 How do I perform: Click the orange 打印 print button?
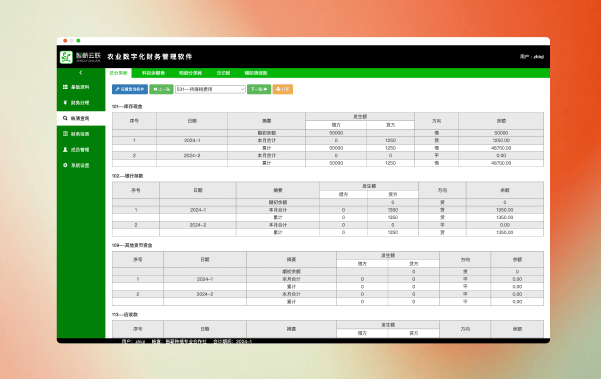[283, 89]
